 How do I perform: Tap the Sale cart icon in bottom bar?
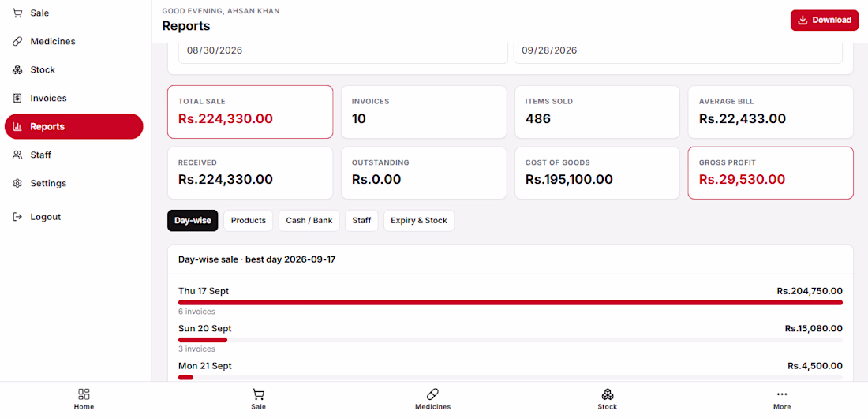258,394
